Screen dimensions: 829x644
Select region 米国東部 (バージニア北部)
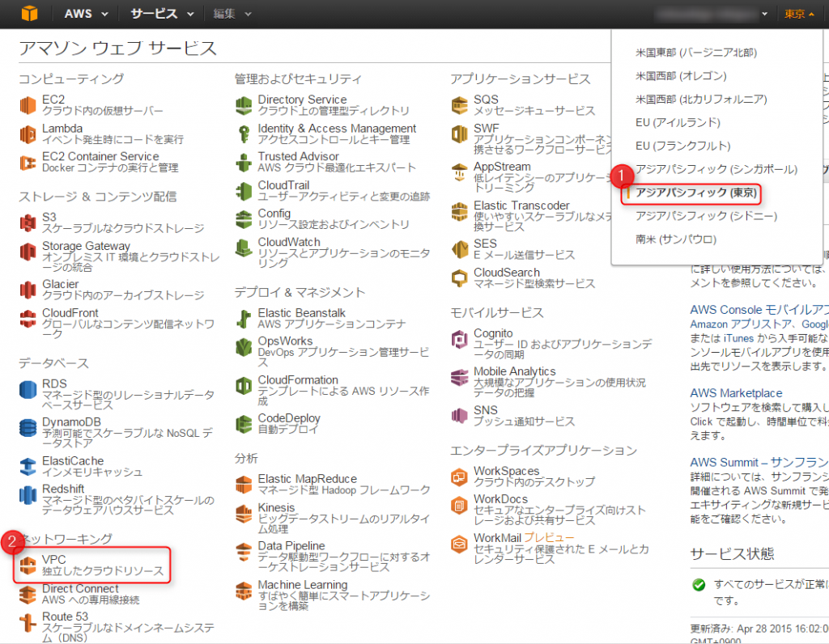coord(695,53)
